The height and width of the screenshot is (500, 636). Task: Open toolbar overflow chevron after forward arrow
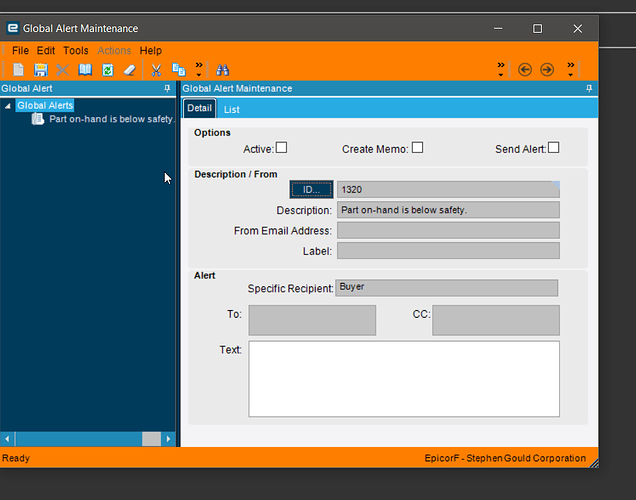coord(571,69)
